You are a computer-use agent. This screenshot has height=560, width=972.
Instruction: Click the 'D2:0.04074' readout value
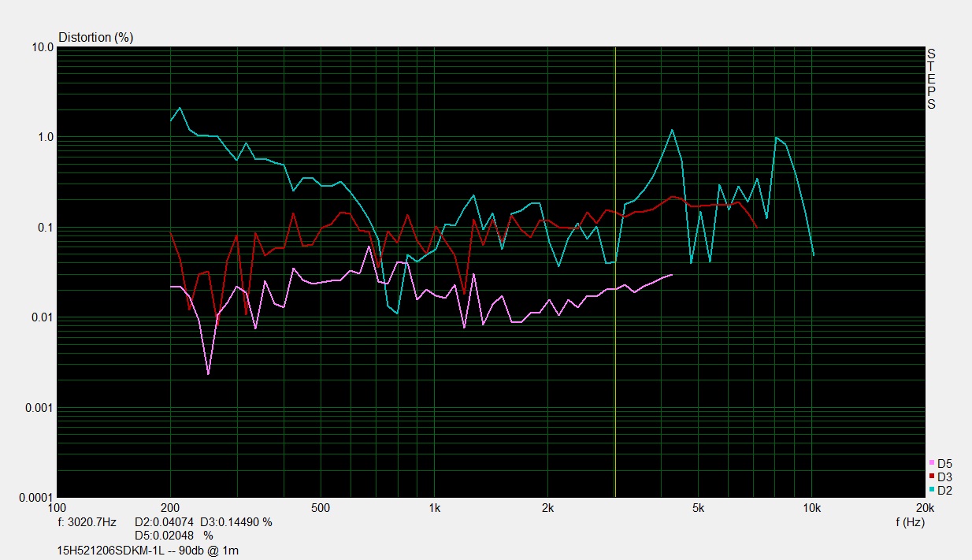coord(164,522)
